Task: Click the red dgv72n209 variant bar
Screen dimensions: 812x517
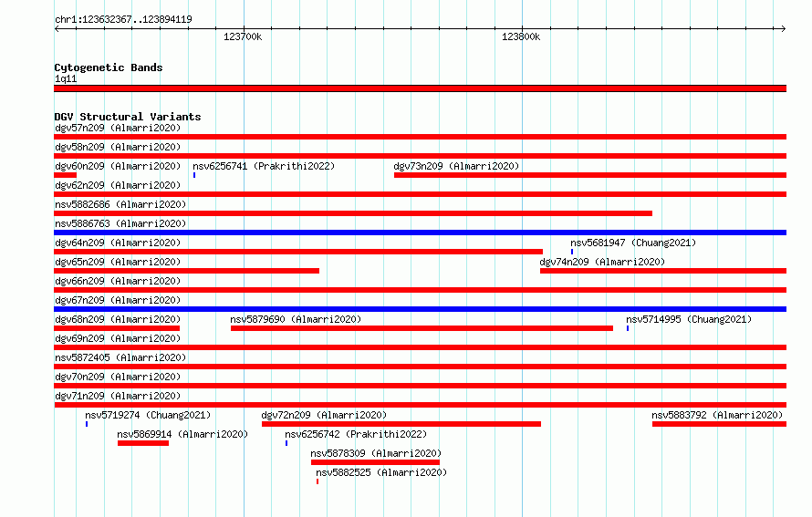Action: (x=401, y=424)
